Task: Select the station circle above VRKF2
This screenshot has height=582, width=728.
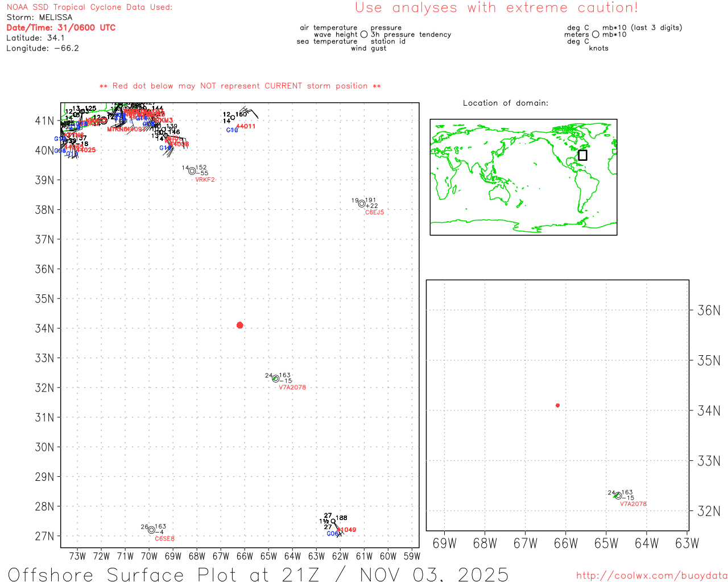Action: click(192, 171)
